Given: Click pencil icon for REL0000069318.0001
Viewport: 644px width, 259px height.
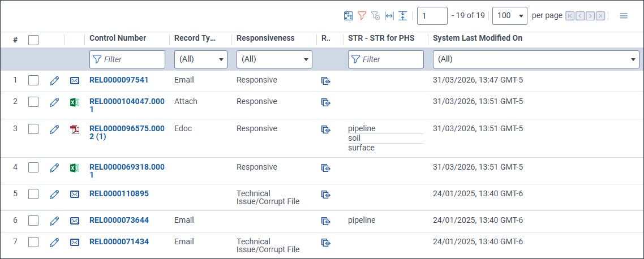Looking at the screenshot, I should click(x=54, y=167).
